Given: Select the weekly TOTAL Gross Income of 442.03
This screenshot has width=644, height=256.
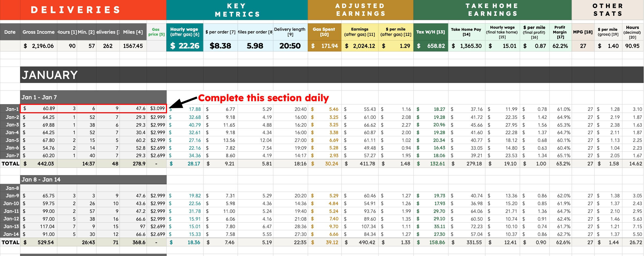Looking at the screenshot, I should 46,163.
